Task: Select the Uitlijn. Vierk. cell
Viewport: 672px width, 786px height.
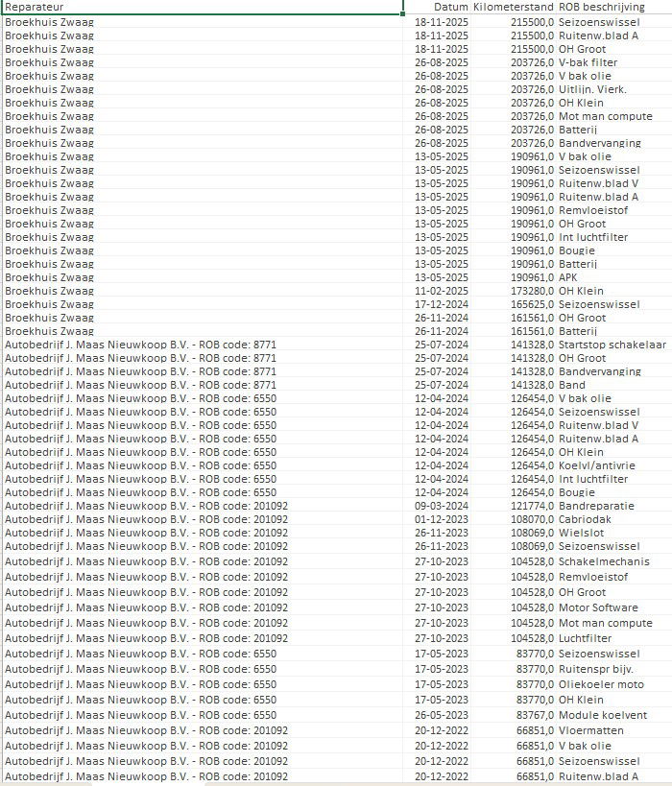Action: [x=613, y=89]
